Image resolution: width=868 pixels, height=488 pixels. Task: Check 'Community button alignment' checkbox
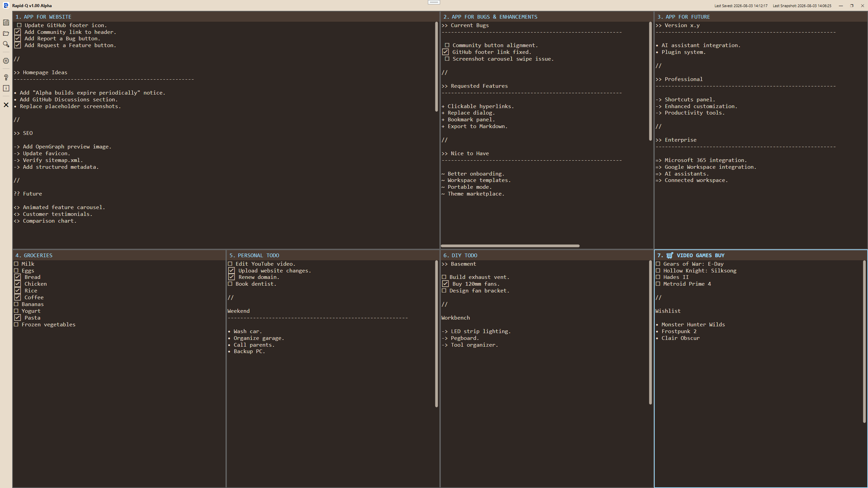click(447, 45)
